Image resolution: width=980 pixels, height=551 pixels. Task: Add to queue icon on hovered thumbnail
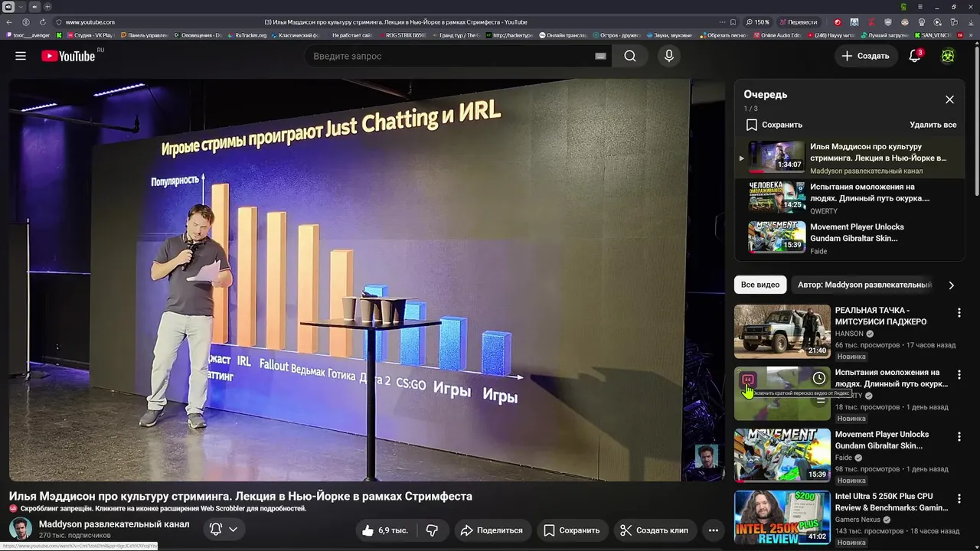pyautogui.click(x=819, y=399)
